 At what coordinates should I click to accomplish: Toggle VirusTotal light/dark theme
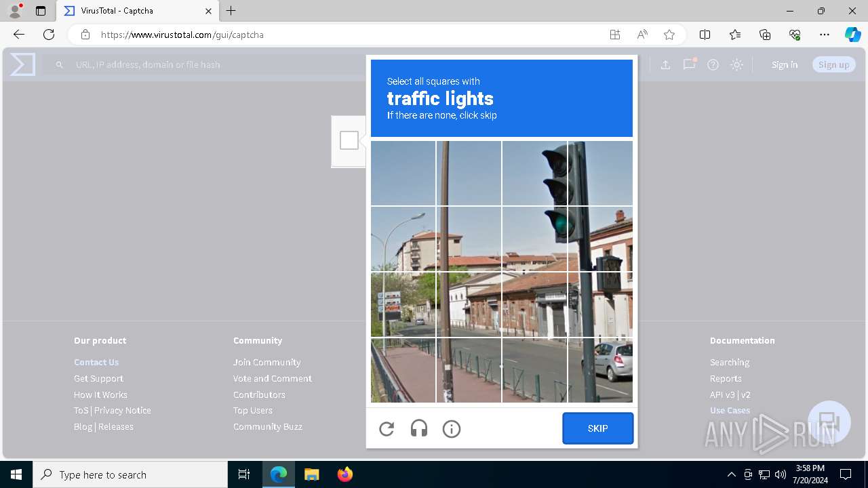click(736, 64)
